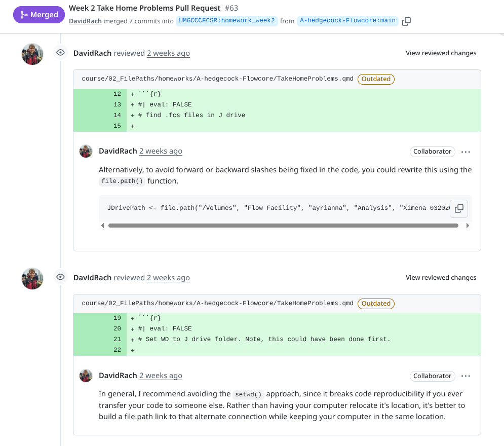This screenshot has width=504, height=446.
Task: Open the first comment's three-dot menu
Action: pyautogui.click(x=466, y=152)
